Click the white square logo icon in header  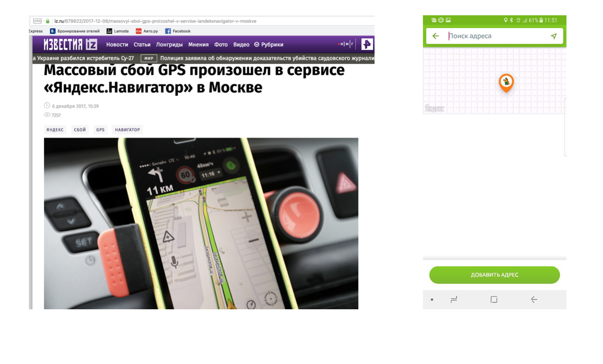click(367, 44)
